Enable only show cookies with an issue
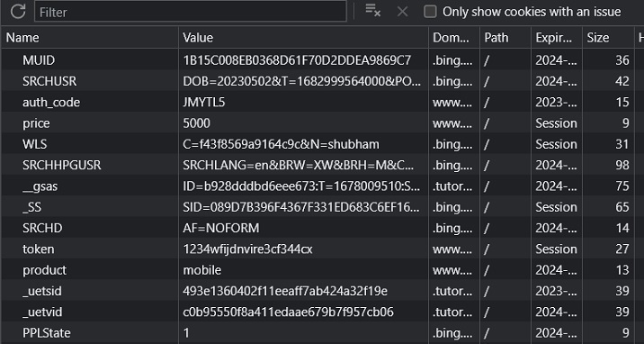 coord(430,12)
